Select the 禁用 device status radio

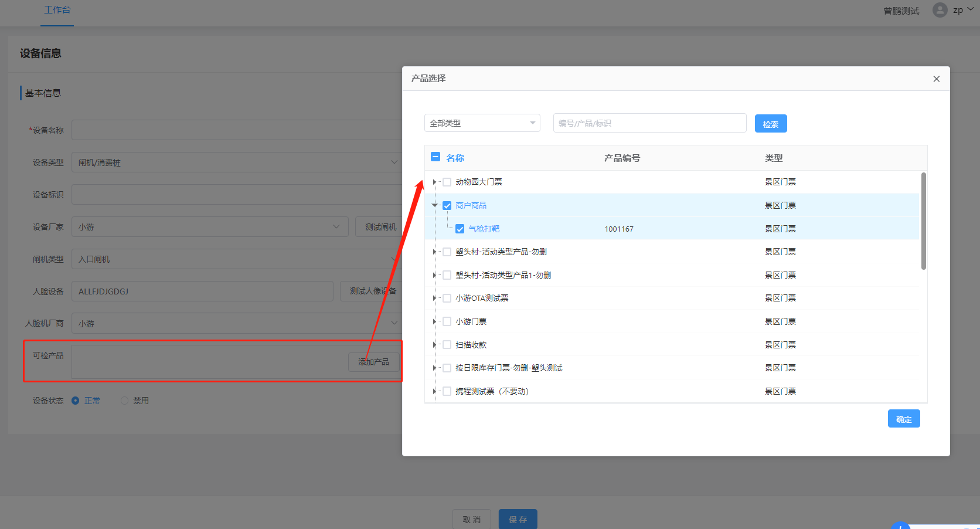click(x=124, y=401)
